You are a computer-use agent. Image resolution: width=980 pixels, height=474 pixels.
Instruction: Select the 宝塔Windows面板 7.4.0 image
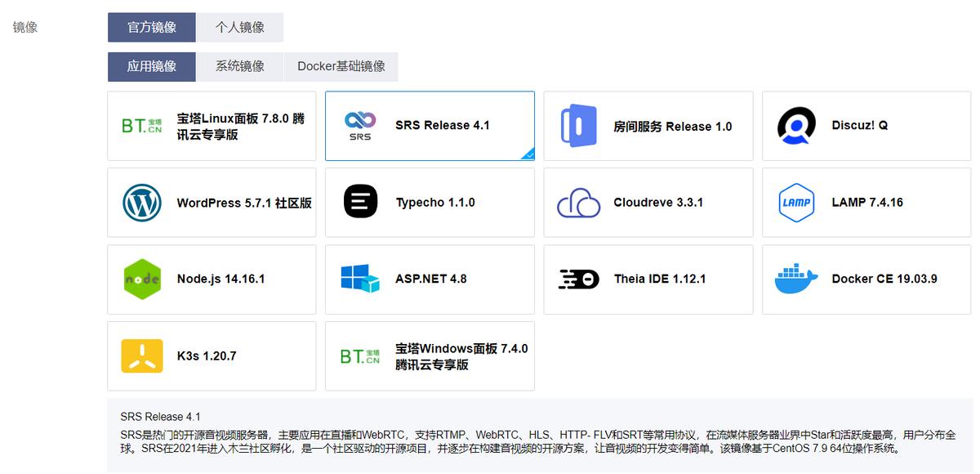(x=429, y=355)
